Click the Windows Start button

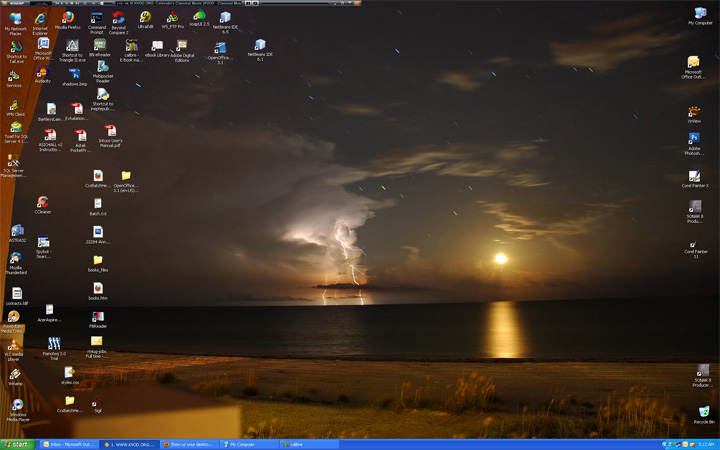point(17,444)
